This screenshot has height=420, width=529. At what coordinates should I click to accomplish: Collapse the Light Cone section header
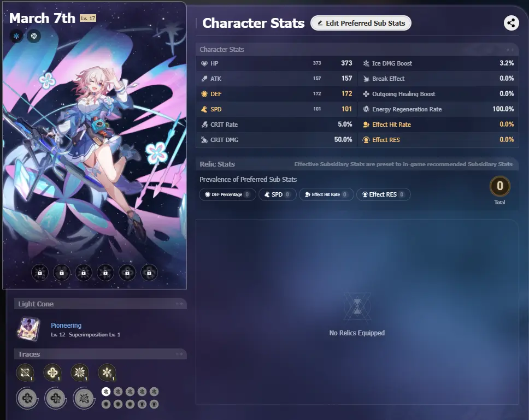click(x=100, y=304)
